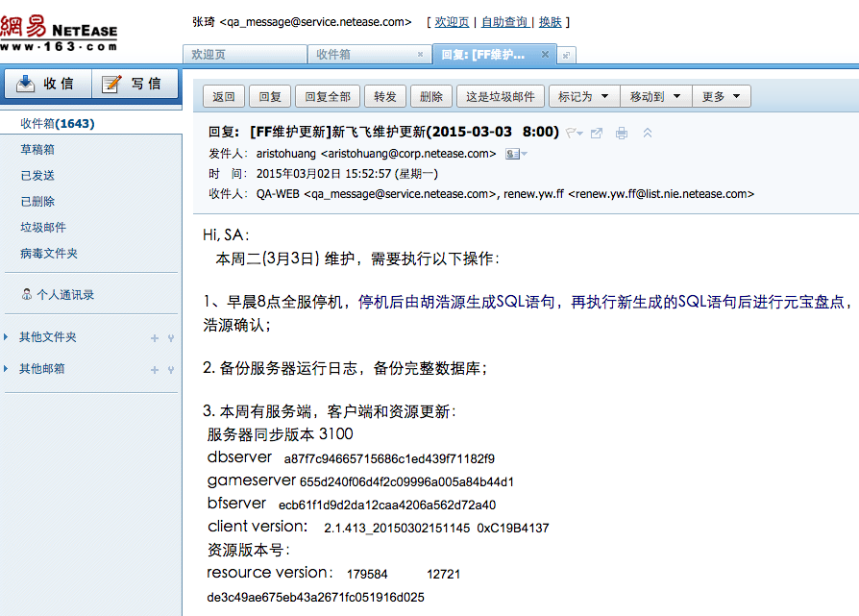Click hash de3c49ae675eb43a2671fc051916d025
The height and width of the screenshot is (616, 859).
point(315,598)
